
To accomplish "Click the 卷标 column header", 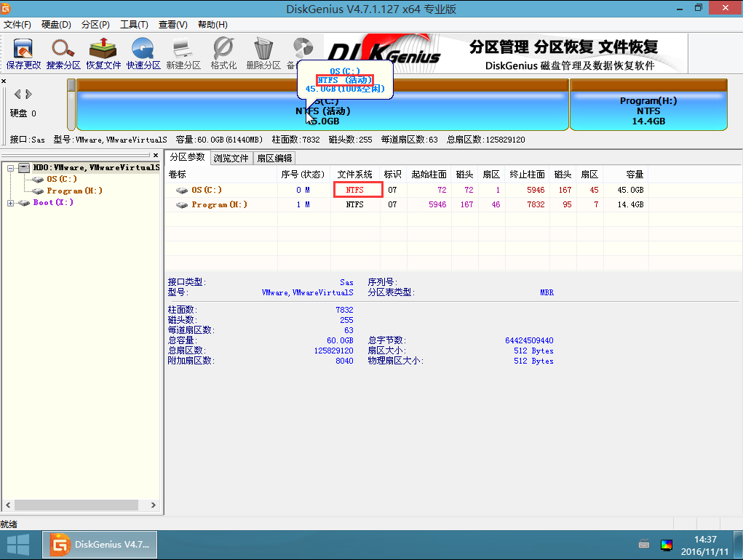I will 220,175.
